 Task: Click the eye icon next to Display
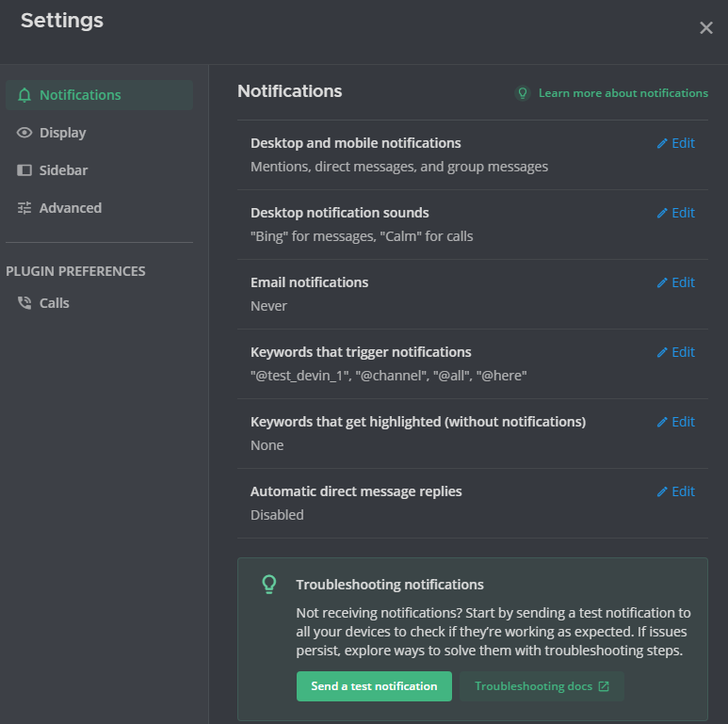pyautogui.click(x=24, y=133)
